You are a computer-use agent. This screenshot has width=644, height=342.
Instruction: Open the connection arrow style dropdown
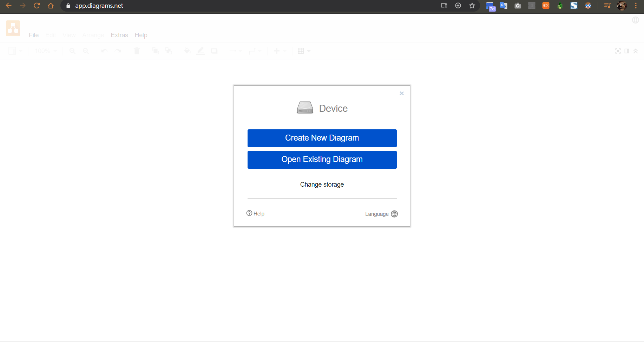pos(235,51)
